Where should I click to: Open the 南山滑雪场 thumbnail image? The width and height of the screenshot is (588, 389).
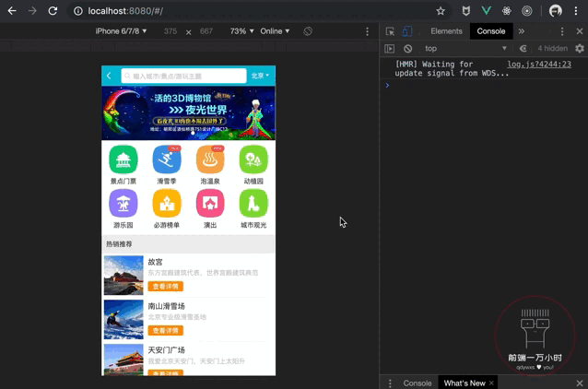[x=123, y=320]
